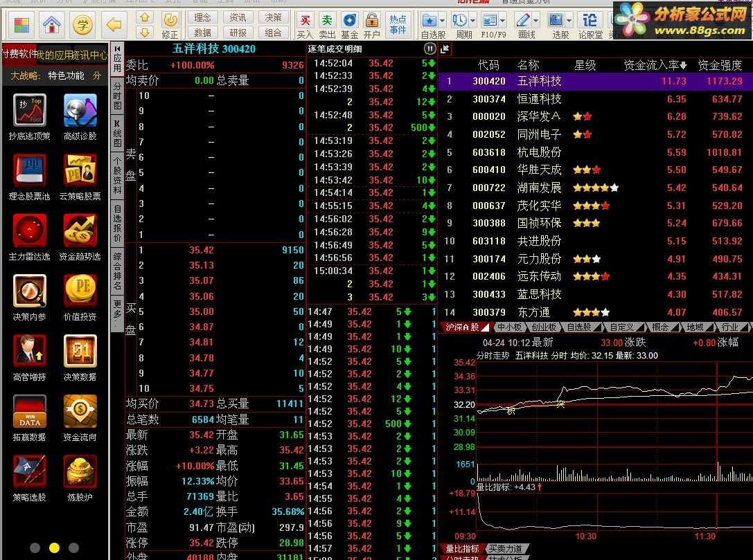Select the first gray page indicator dot
753x560 pixels.
[35, 548]
